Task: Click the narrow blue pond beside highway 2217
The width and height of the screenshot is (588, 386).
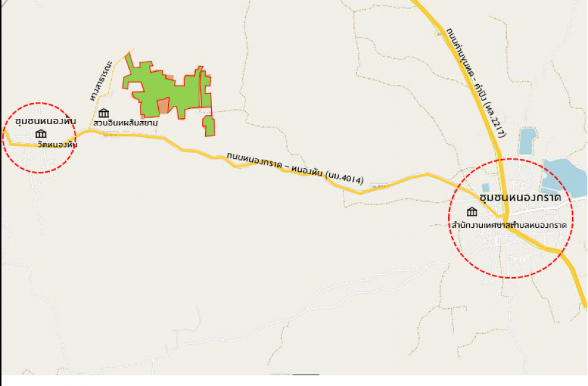Action: coord(527,141)
